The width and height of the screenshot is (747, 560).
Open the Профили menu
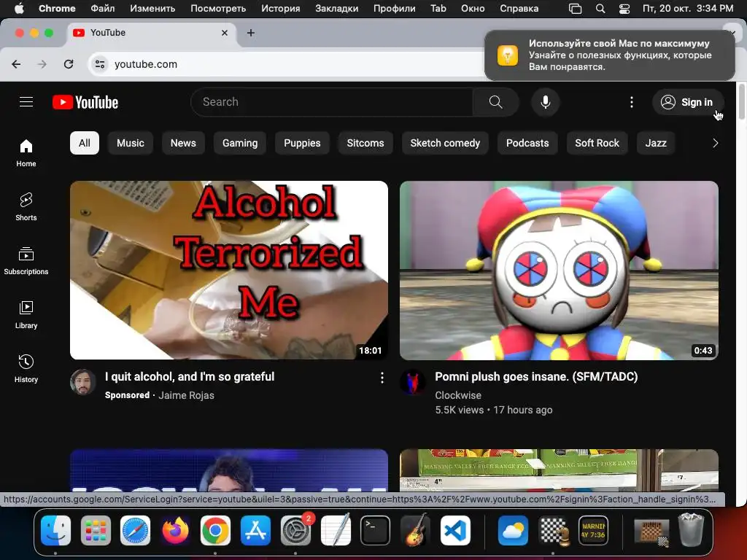coord(395,8)
